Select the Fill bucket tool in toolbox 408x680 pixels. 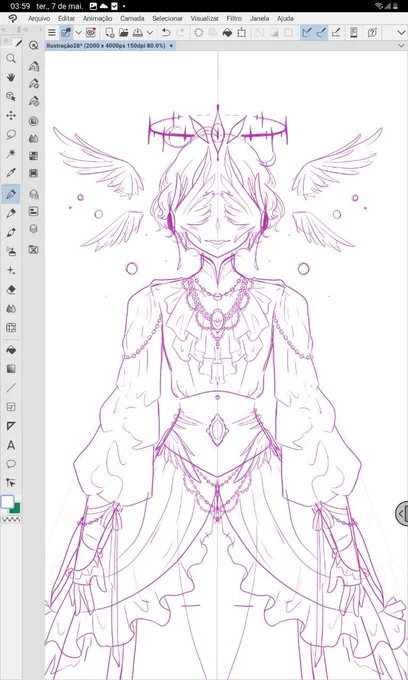(x=11, y=350)
